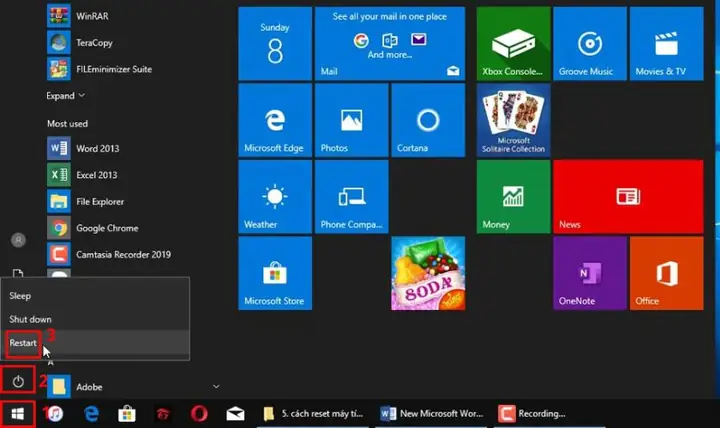The height and width of the screenshot is (428, 720).
Task: Click the red taskbar icon beside Store
Action: pyautogui.click(x=163, y=414)
